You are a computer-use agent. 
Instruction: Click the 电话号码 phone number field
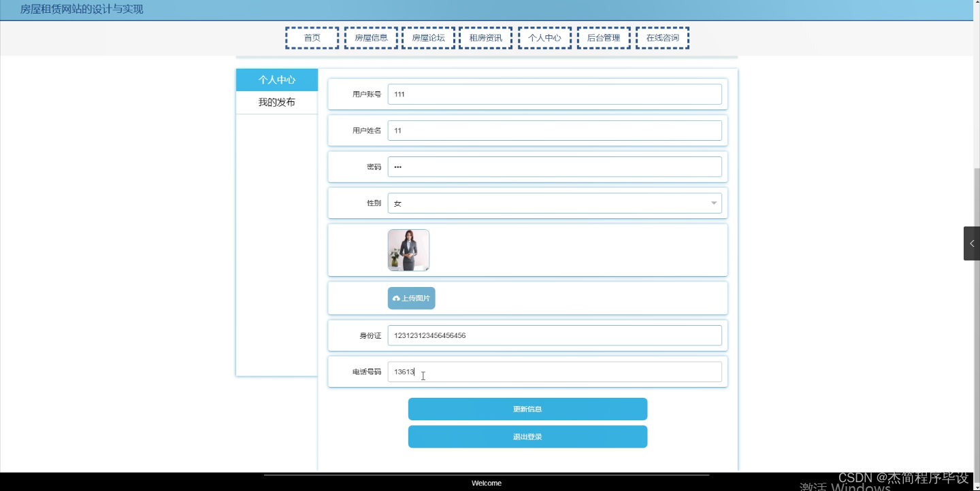click(555, 371)
